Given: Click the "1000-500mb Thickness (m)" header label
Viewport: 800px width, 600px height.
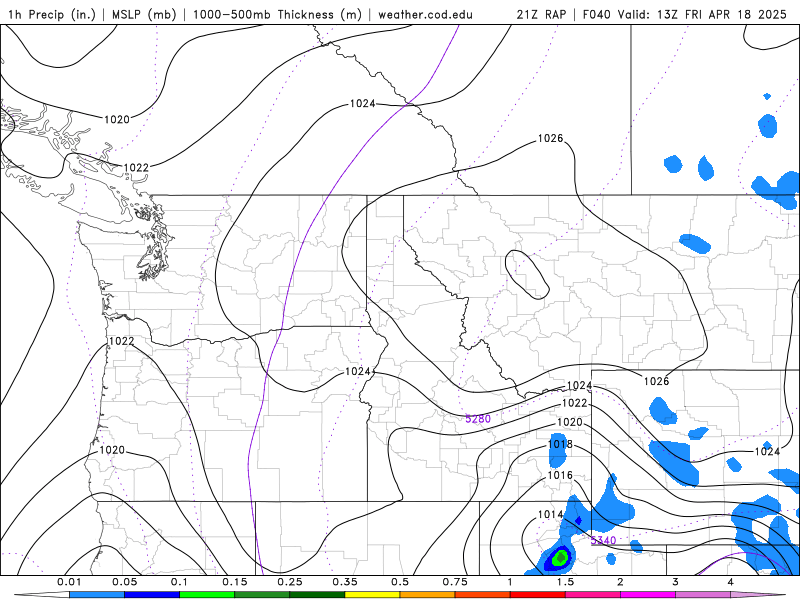Looking at the screenshot, I should (277, 14).
